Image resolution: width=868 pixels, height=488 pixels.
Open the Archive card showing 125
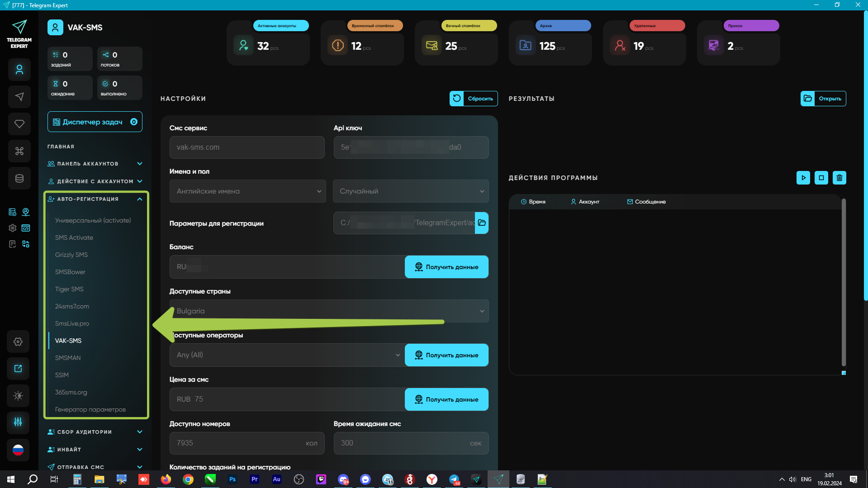click(550, 43)
